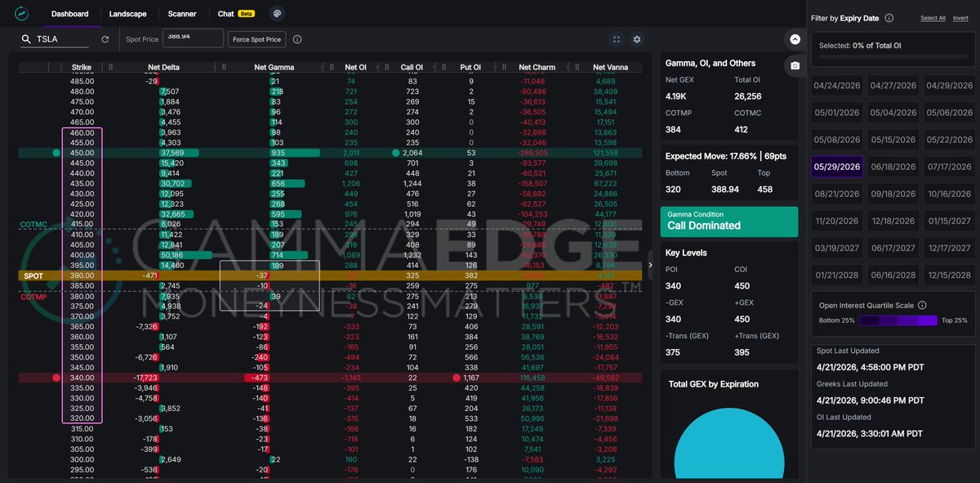This screenshot has width=980, height=483.
Task: Click the SPOT 390.00 strike row
Action: pos(331,275)
